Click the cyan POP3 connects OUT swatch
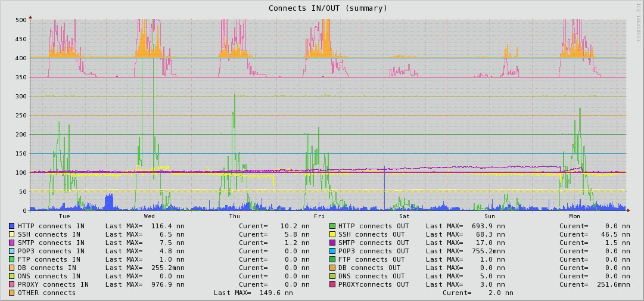The width and height of the screenshot is (644, 301). [332, 252]
